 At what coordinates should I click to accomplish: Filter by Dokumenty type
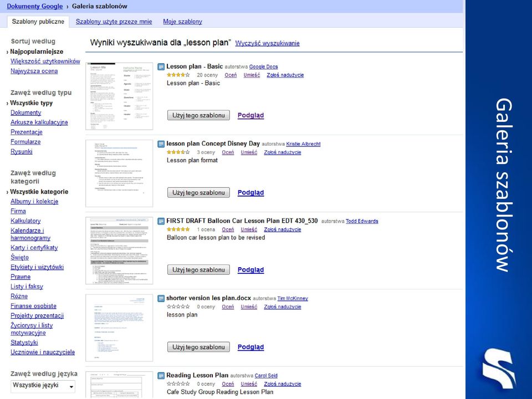tap(26, 112)
